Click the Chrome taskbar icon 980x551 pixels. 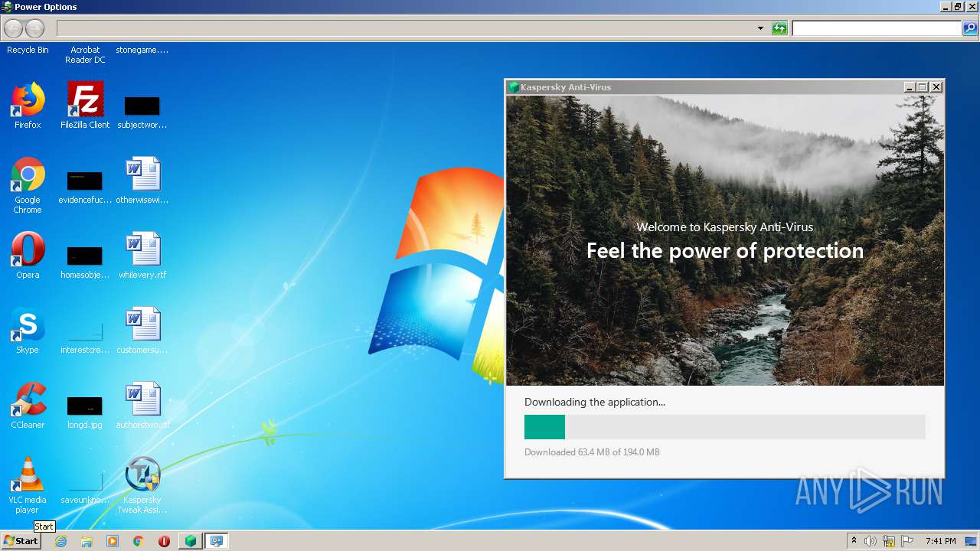coord(139,541)
